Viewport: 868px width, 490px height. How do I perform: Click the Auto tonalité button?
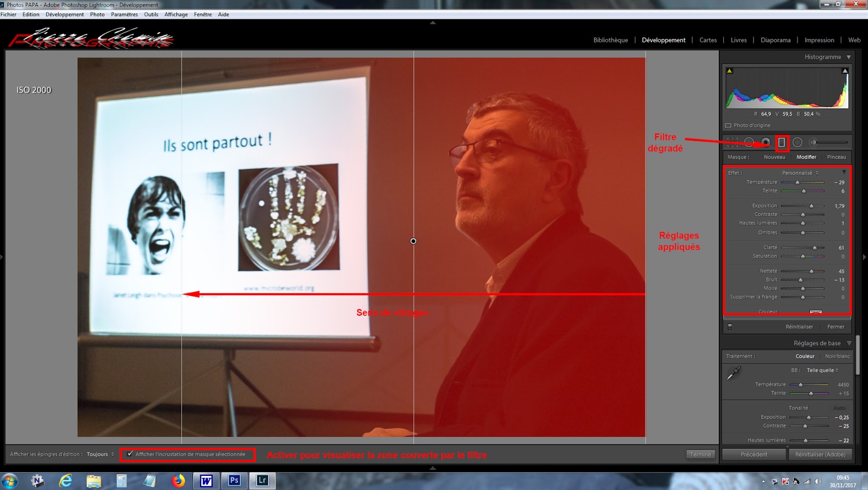(x=839, y=408)
